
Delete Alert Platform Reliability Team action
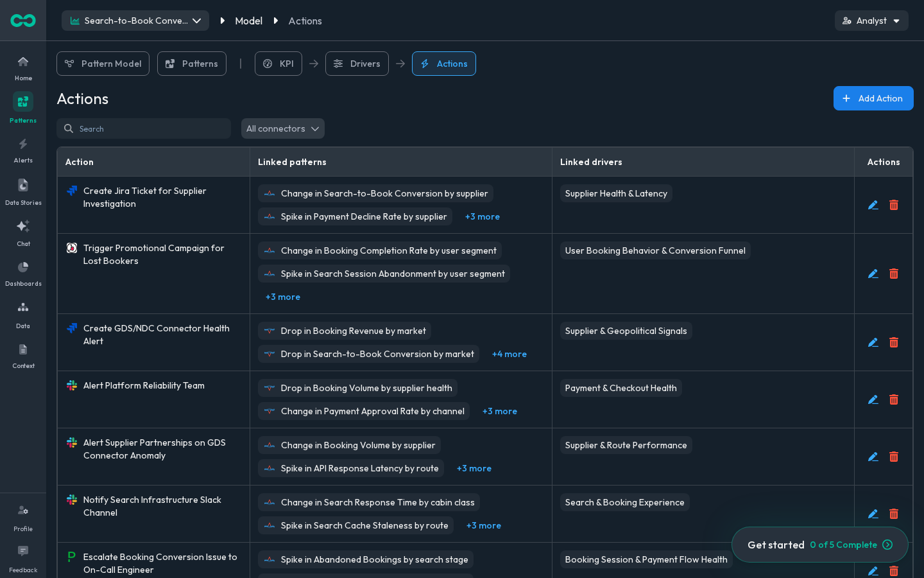(894, 399)
